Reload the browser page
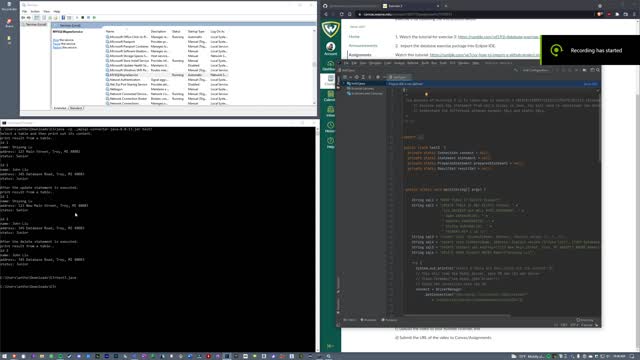 341,14
